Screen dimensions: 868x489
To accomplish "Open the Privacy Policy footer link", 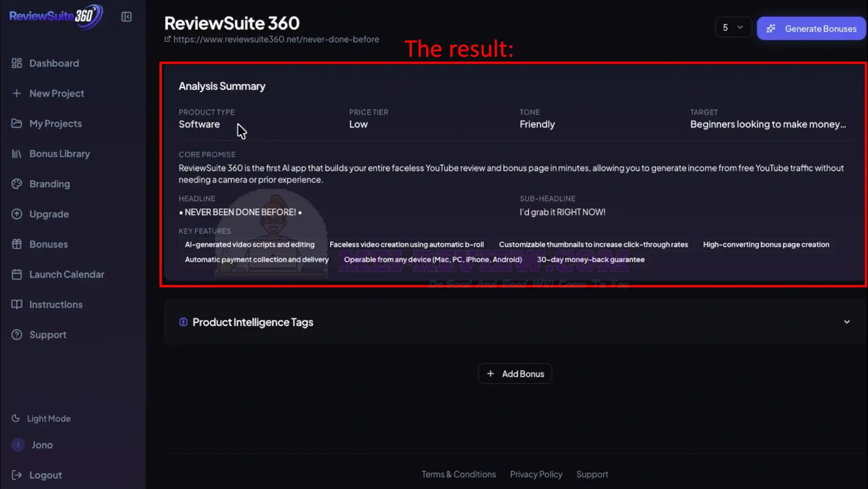I will pos(536,474).
